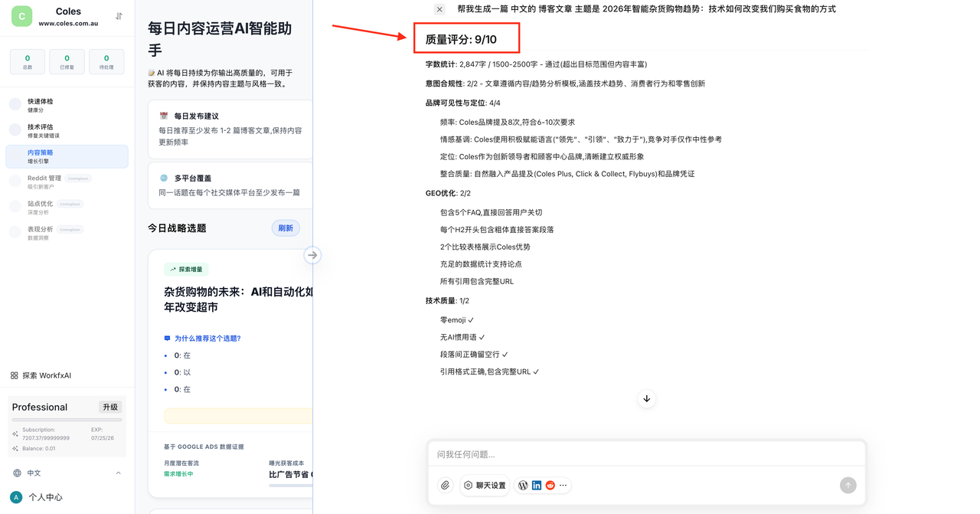Click the 技术质量: 1/2 line
The height and width of the screenshot is (514, 980).
point(447,301)
